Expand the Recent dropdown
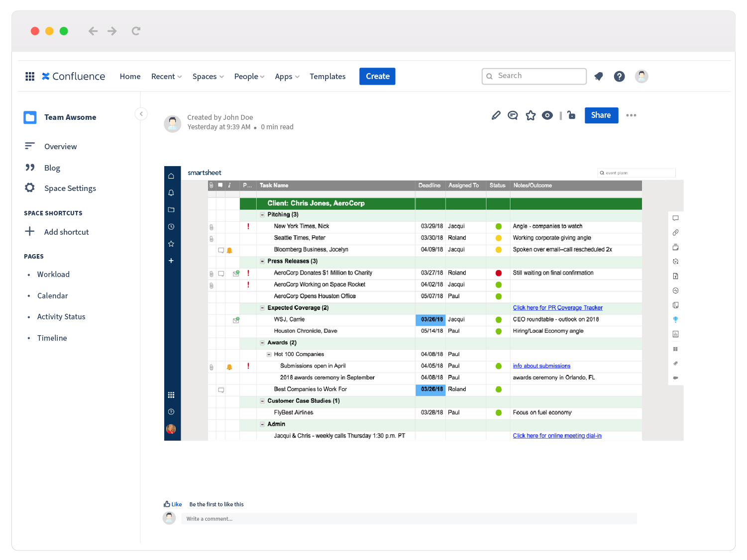 point(167,76)
